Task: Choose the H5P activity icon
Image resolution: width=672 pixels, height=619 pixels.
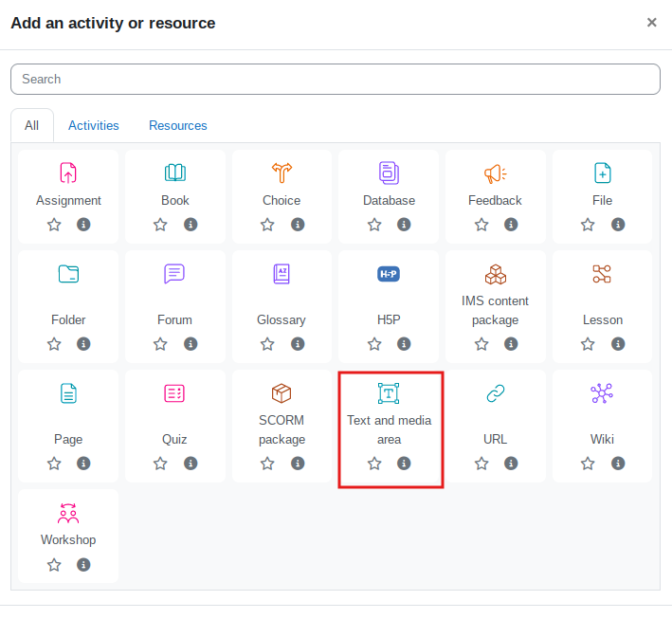Action: pos(389,274)
